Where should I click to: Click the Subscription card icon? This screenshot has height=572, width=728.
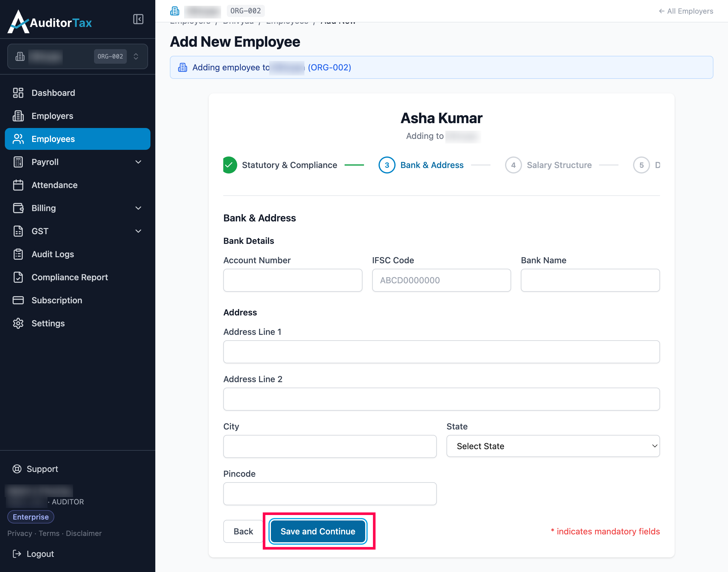(x=18, y=300)
